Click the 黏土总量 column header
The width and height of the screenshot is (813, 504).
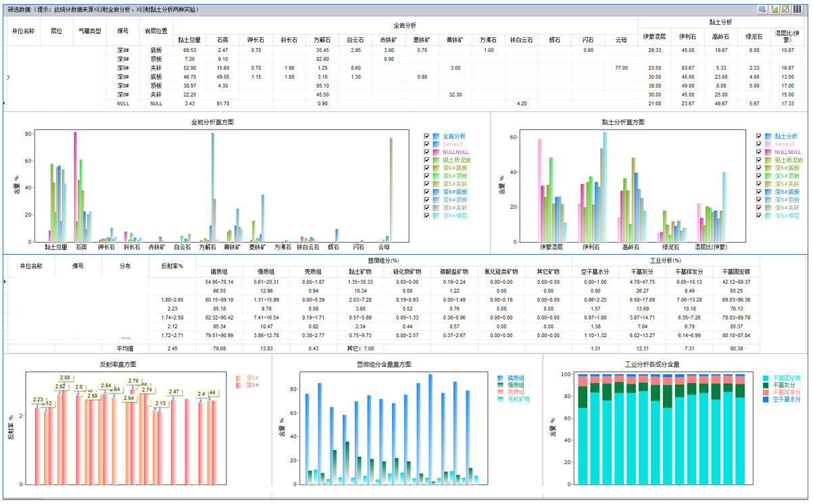pyautogui.click(x=189, y=40)
